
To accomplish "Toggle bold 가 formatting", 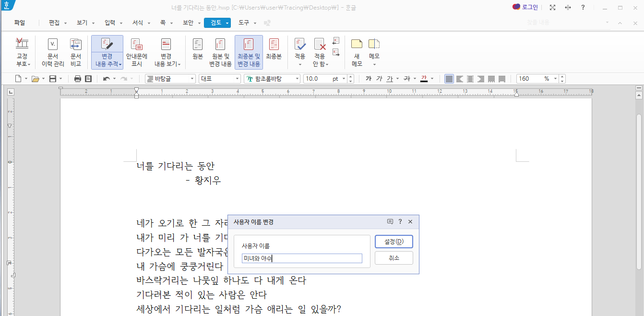I will [369, 79].
